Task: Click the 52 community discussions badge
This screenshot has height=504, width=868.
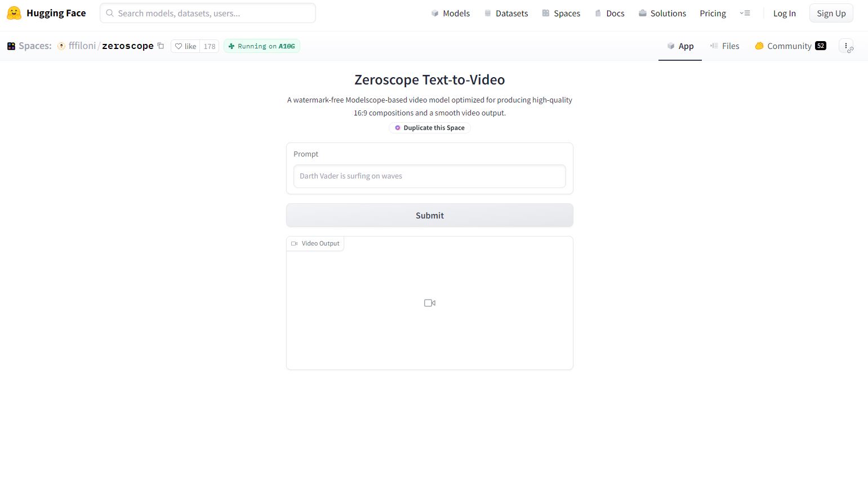Action: 821,46
